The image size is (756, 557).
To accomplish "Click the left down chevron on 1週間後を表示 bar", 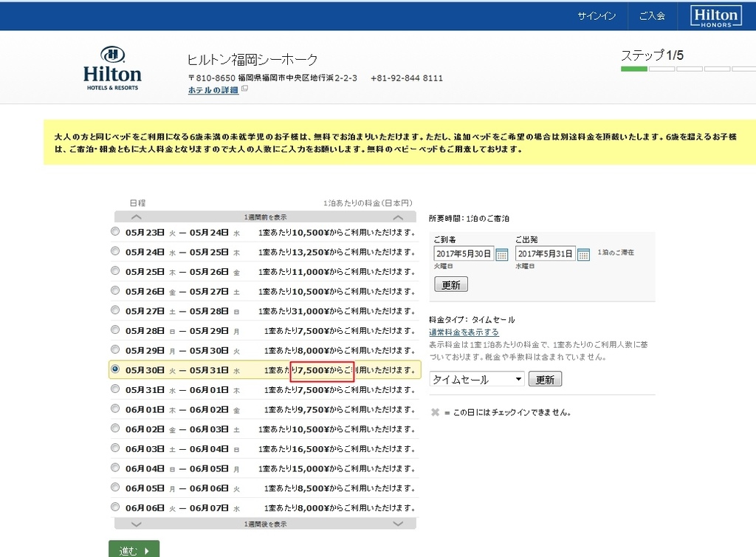I will (137, 524).
